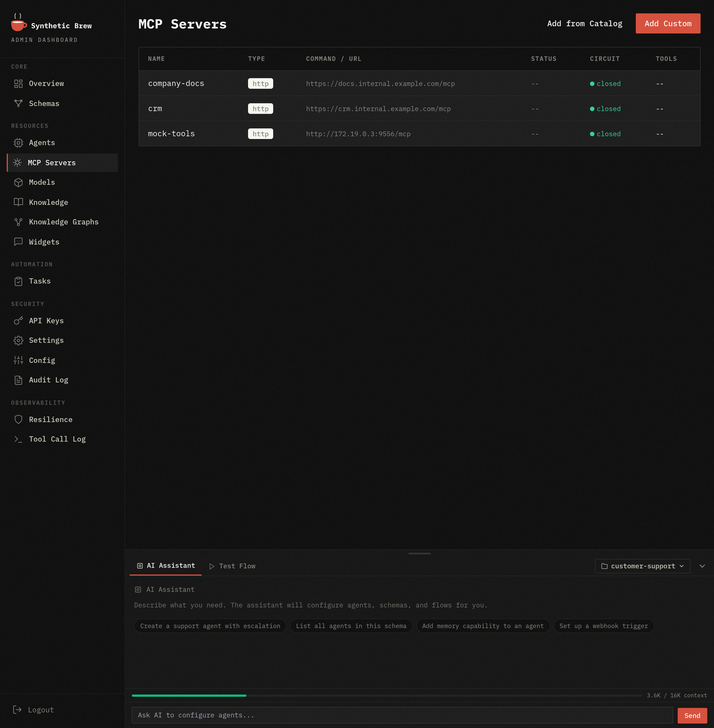This screenshot has width=714, height=728.
Task: Focus the 'Ask AI to configure agents' input
Action: [x=402, y=715]
